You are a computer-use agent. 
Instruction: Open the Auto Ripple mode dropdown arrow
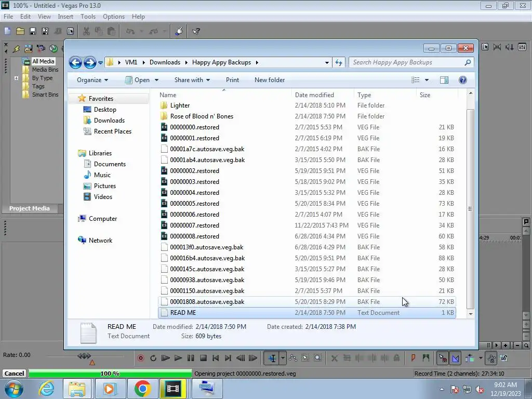tap(481, 358)
